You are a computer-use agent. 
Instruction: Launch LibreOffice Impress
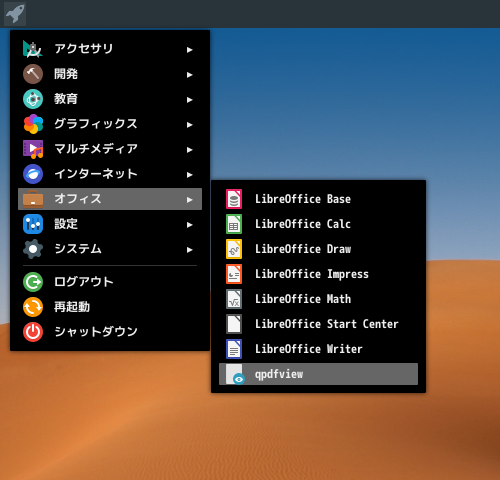pos(318,274)
